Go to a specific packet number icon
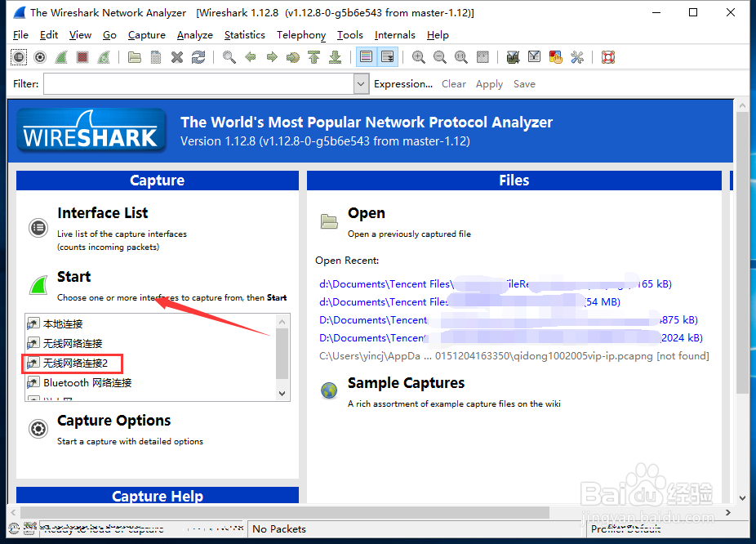 292,57
